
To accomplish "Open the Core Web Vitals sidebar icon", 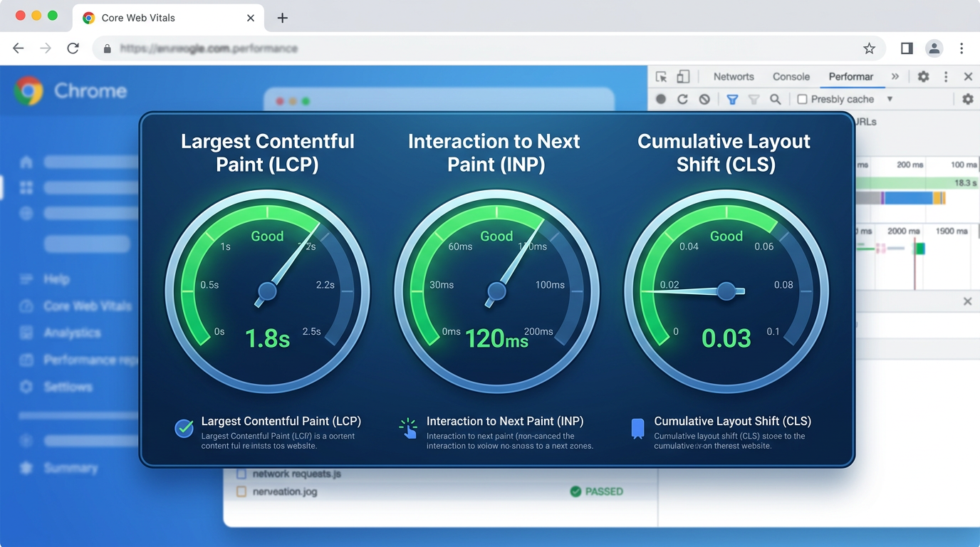I will pos(27,306).
